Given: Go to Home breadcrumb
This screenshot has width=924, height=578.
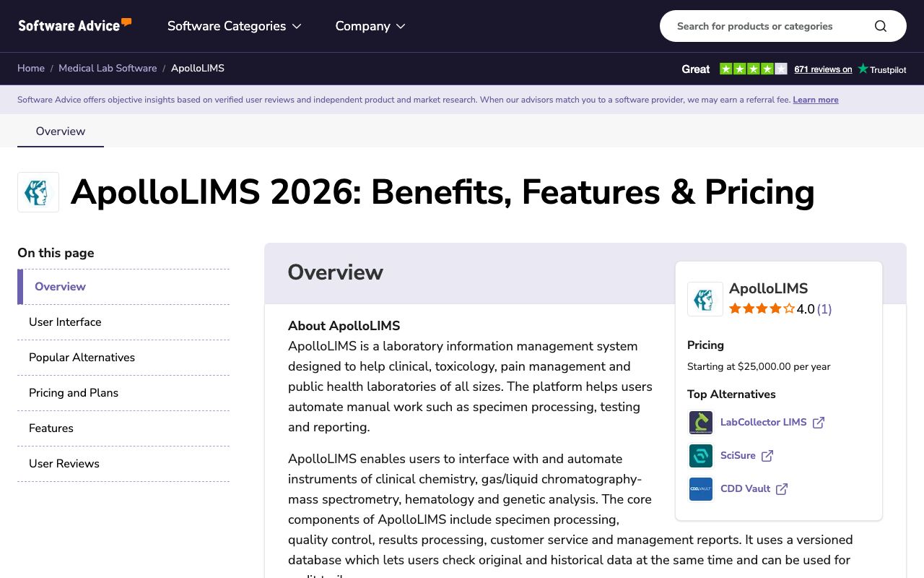Looking at the screenshot, I should [31, 68].
